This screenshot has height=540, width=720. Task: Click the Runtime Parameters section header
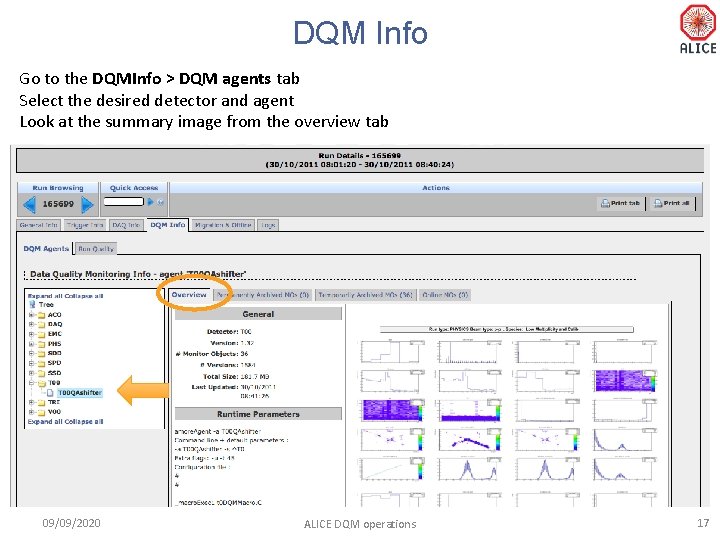coord(258,414)
